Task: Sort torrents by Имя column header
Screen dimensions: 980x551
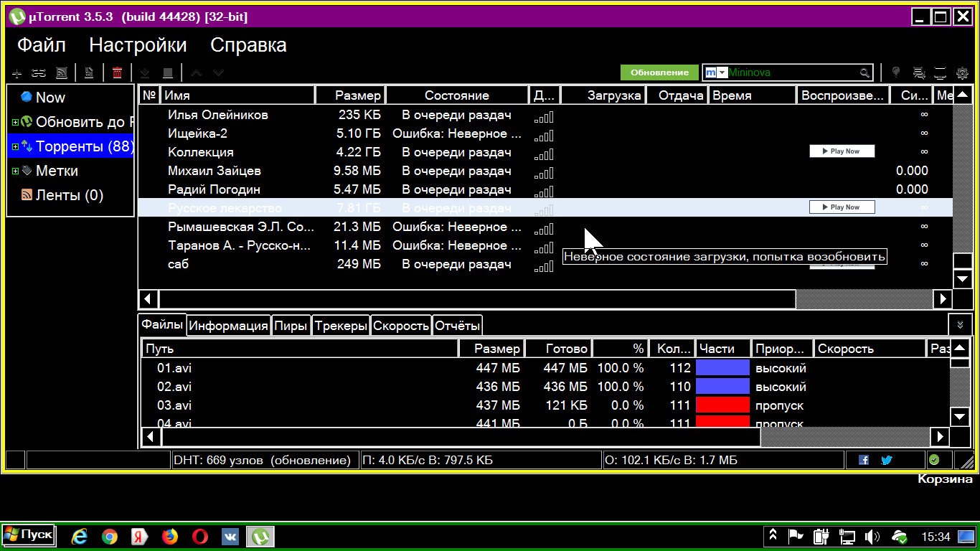Action: [237, 95]
